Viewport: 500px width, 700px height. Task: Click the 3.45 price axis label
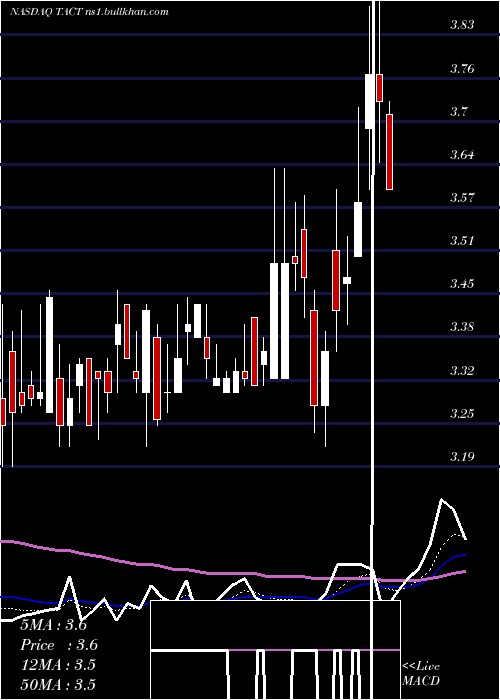462,284
